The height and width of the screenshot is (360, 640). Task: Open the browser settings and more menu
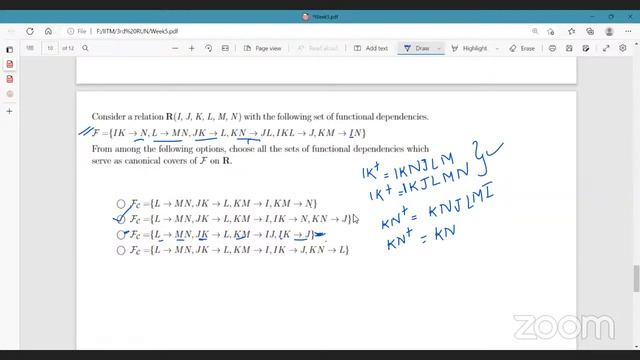[x=628, y=31]
